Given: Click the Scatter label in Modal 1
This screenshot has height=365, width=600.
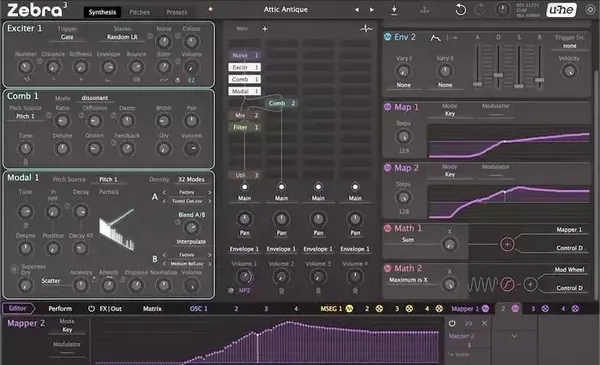Looking at the screenshot, I should [51, 281].
